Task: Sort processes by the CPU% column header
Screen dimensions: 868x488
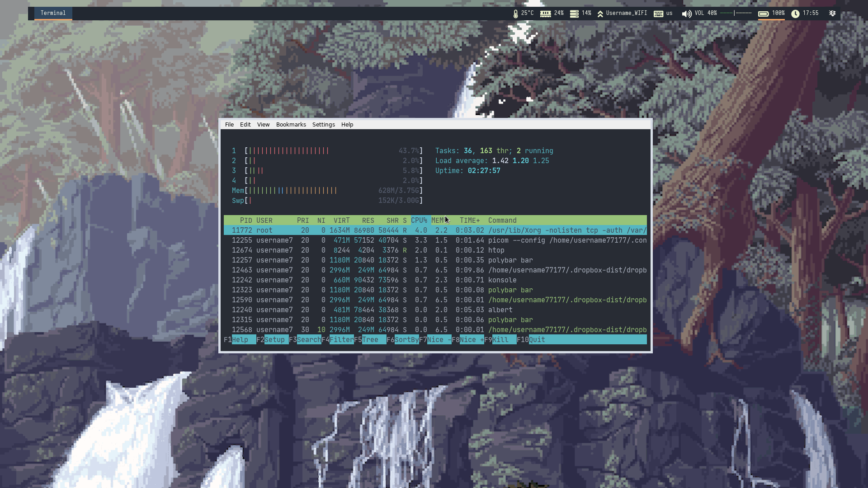Action: pyautogui.click(x=419, y=221)
